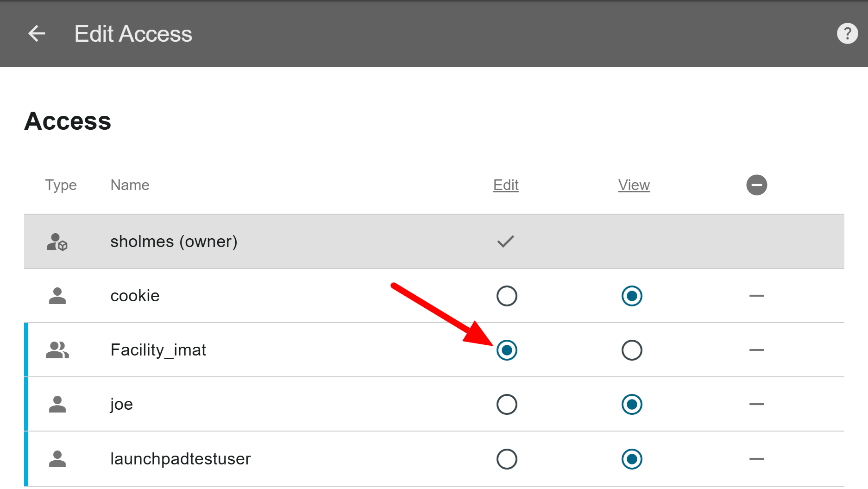Grant joe Edit permission
Viewport: 868px width, 489px height.
click(507, 404)
